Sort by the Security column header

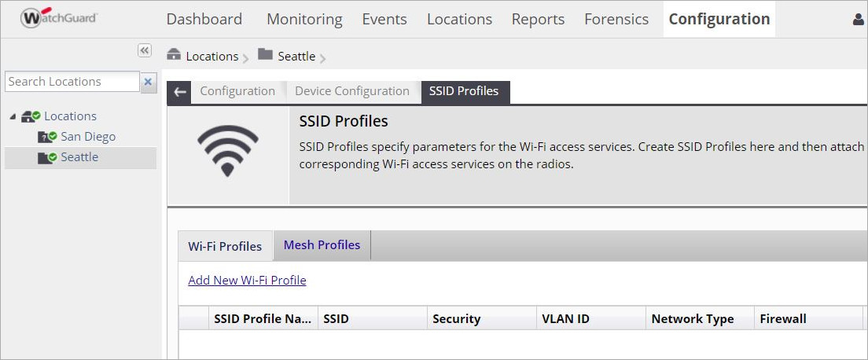(456, 318)
